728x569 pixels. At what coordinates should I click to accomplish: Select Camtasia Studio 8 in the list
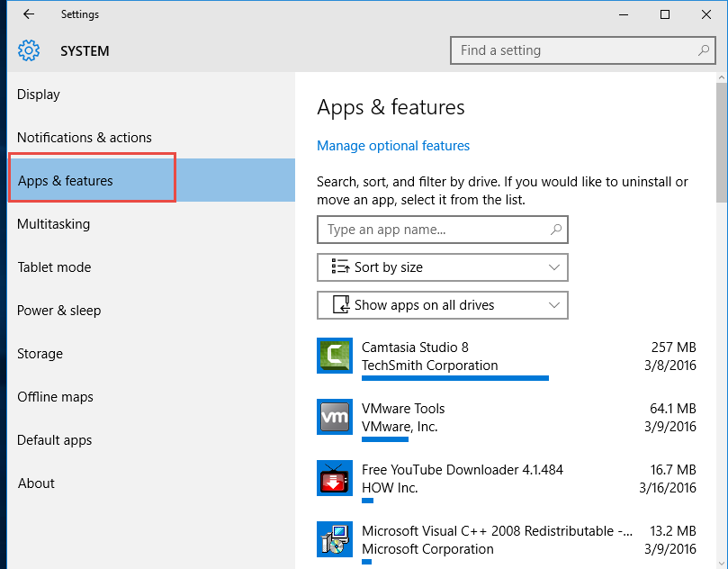click(507, 359)
